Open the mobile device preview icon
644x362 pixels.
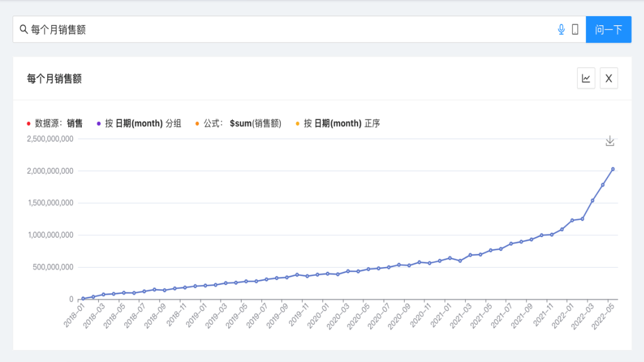pos(575,29)
